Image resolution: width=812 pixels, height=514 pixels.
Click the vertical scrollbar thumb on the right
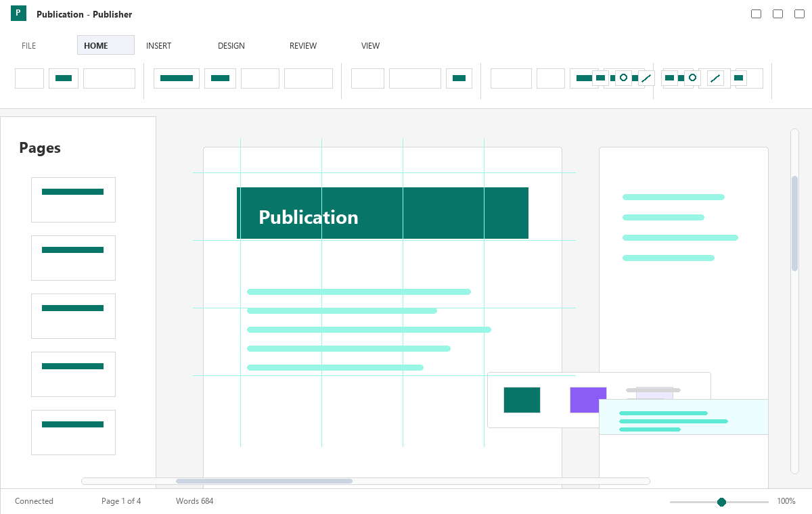[x=794, y=223]
